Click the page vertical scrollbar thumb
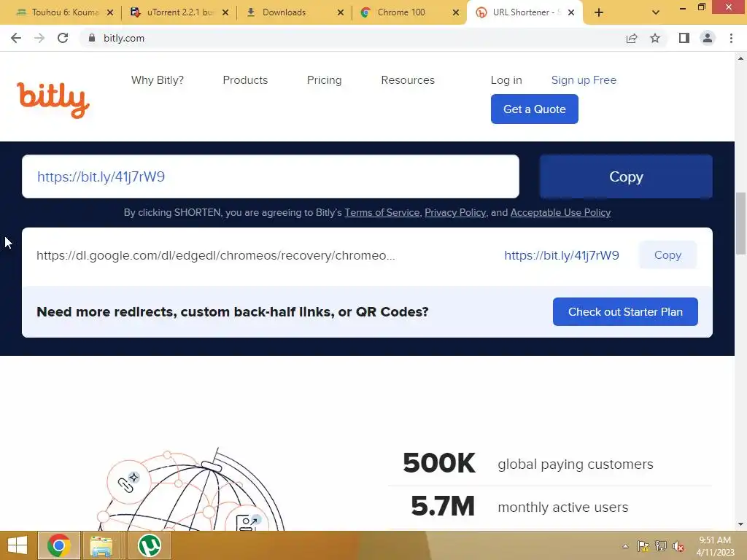The image size is (747, 560). point(741,224)
